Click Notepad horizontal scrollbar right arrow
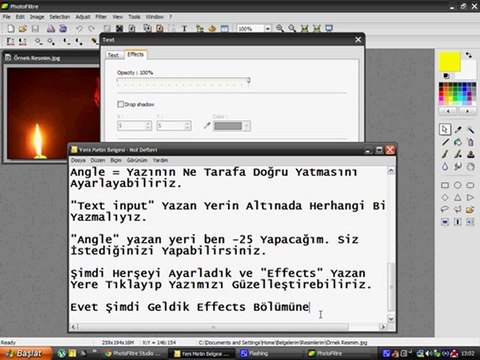480x360 pixels. pyautogui.click(x=383, y=327)
